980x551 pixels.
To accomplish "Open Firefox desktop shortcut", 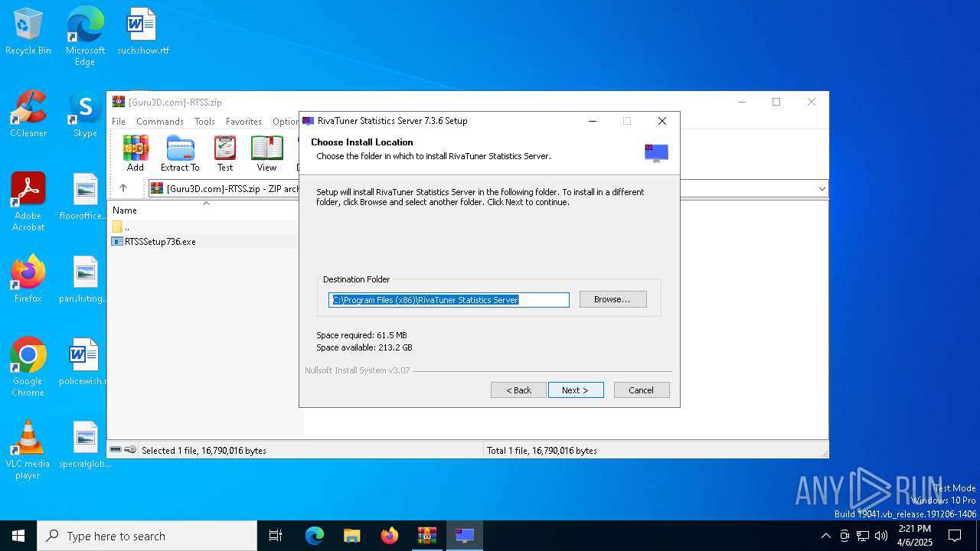I will 28,279.
